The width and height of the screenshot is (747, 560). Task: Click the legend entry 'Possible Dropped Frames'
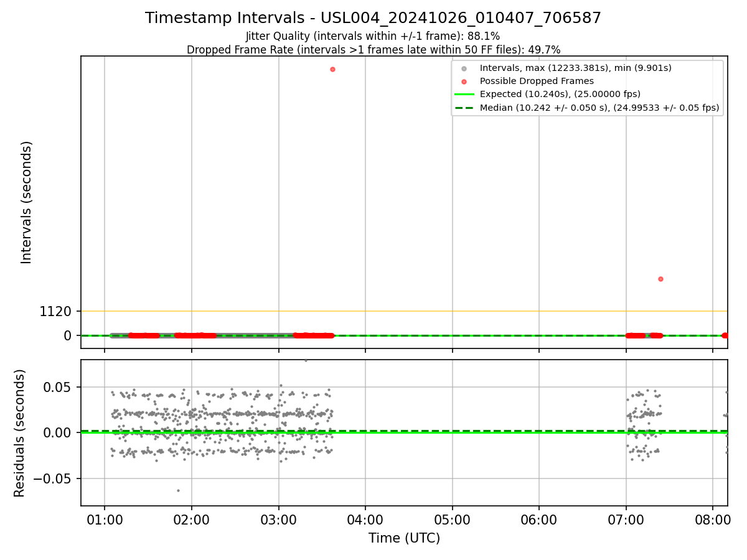(537, 81)
